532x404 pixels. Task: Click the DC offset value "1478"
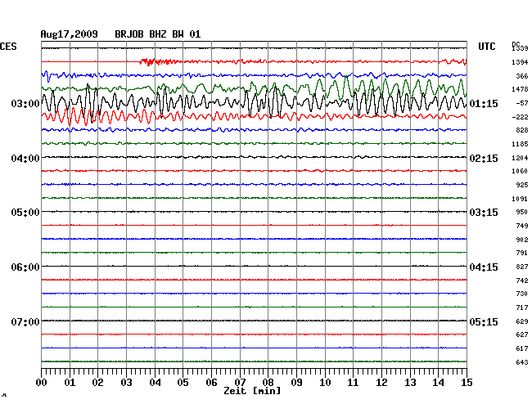coord(520,89)
